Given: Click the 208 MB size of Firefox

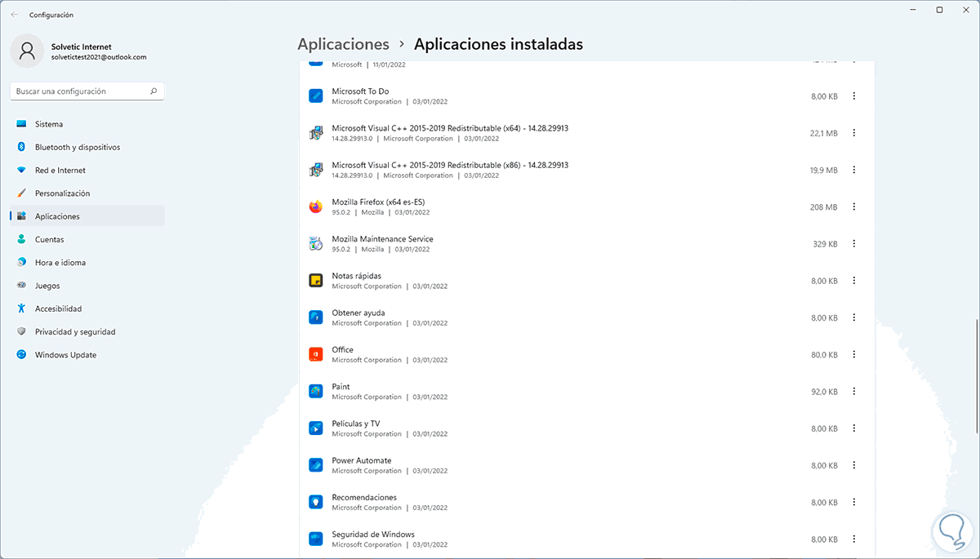Looking at the screenshot, I should 823,207.
